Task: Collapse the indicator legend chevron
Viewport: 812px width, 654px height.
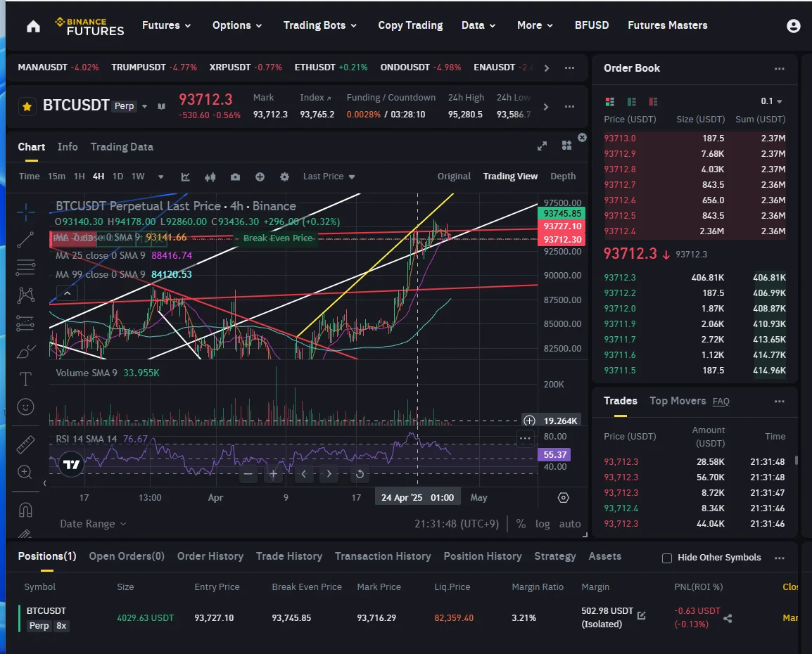Action: 68,293
